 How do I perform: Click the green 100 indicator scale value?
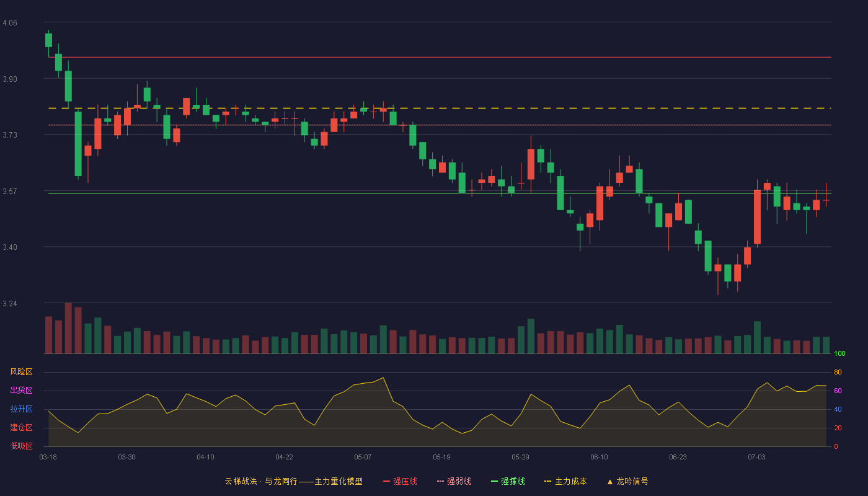[839, 354]
